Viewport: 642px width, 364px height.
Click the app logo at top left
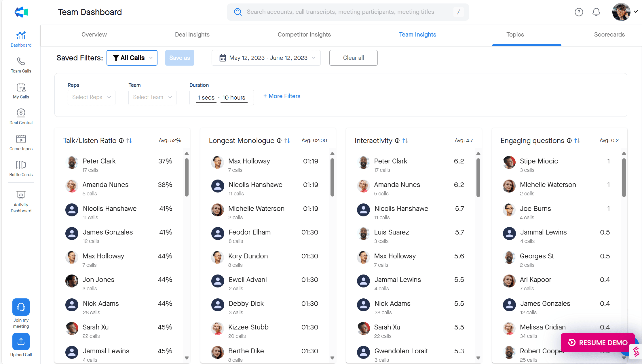[x=21, y=12]
